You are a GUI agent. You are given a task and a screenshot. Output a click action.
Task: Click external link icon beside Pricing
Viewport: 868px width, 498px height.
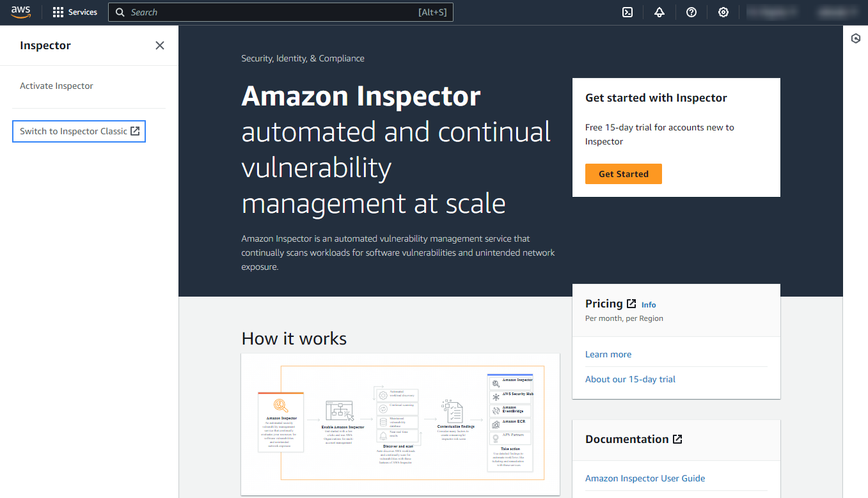[631, 304]
